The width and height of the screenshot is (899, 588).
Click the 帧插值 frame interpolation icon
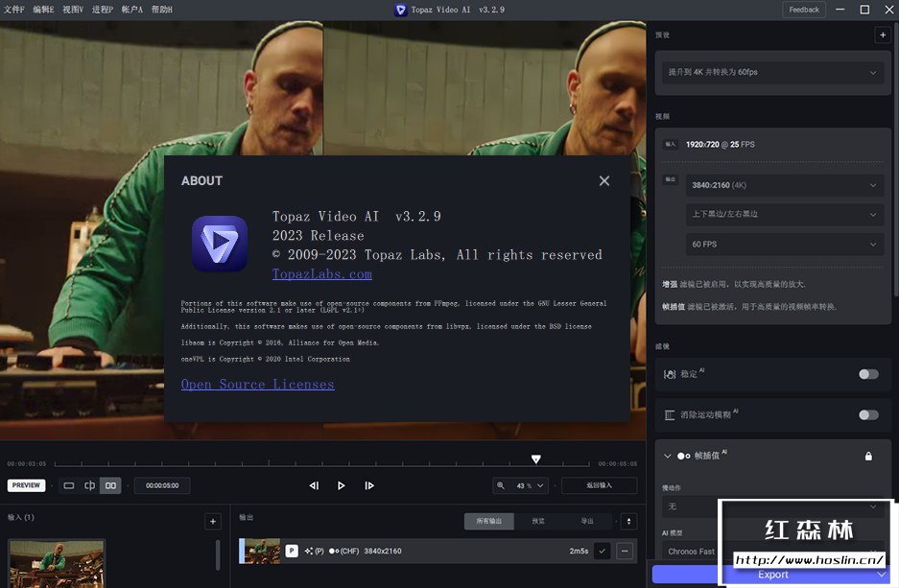[x=683, y=457]
